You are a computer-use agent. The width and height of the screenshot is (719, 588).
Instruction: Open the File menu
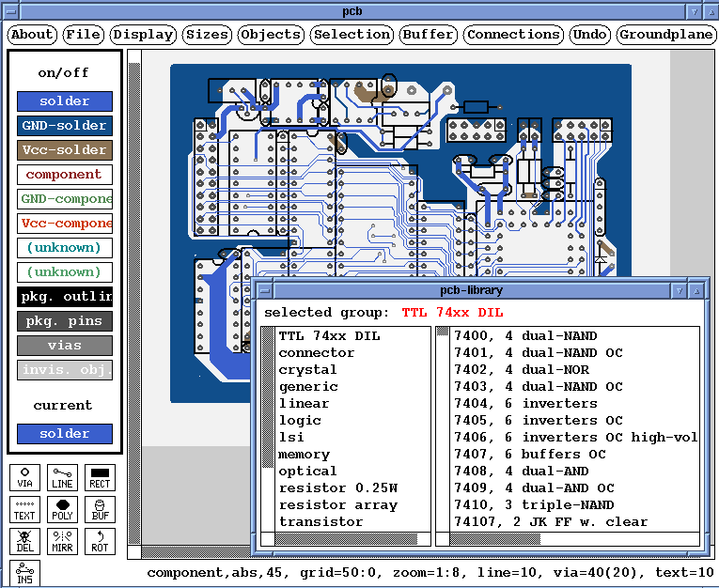point(84,35)
